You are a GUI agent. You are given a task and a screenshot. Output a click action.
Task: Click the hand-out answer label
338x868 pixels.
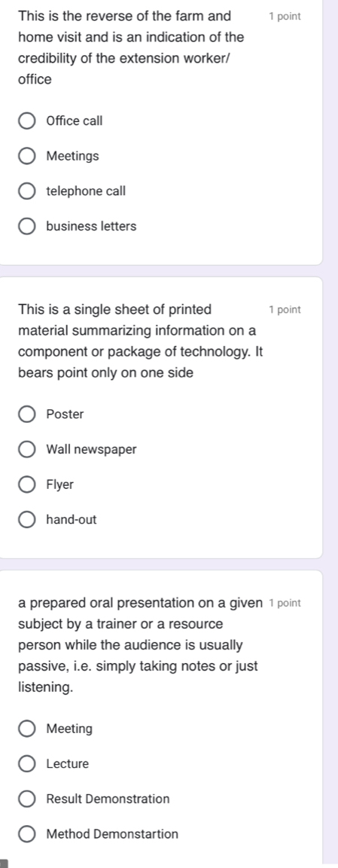tap(72, 520)
